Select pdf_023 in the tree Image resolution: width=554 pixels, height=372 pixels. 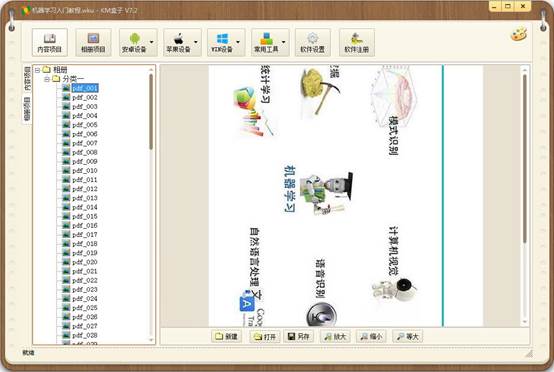(85, 289)
